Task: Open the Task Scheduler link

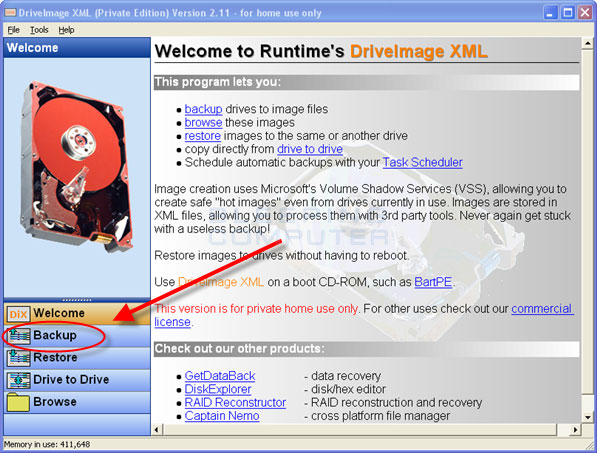Action: pyautogui.click(x=423, y=163)
